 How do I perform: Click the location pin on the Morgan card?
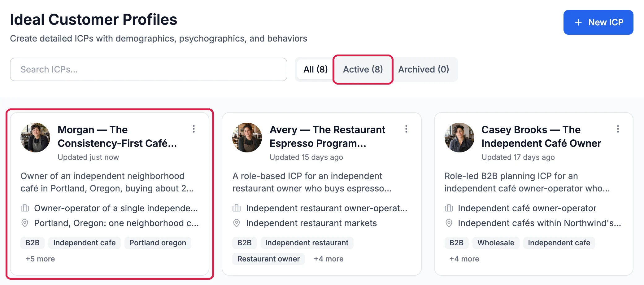click(x=25, y=223)
